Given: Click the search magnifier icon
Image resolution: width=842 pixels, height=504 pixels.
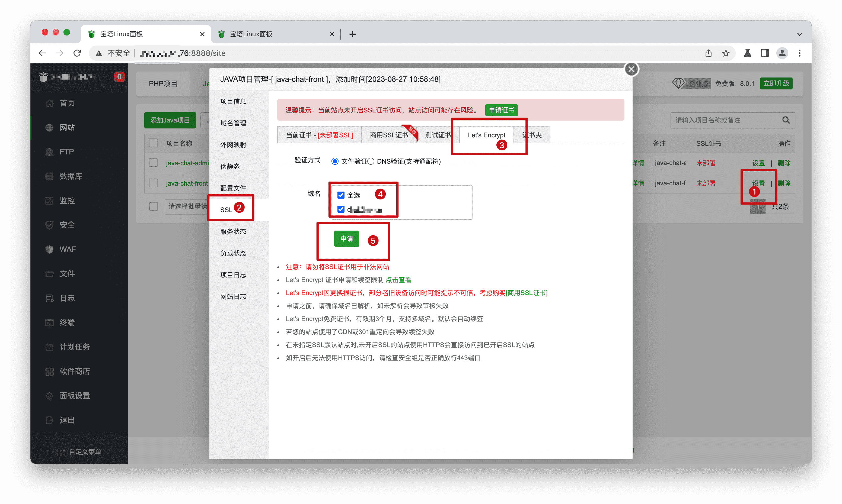Looking at the screenshot, I should (x=786, y=120).
